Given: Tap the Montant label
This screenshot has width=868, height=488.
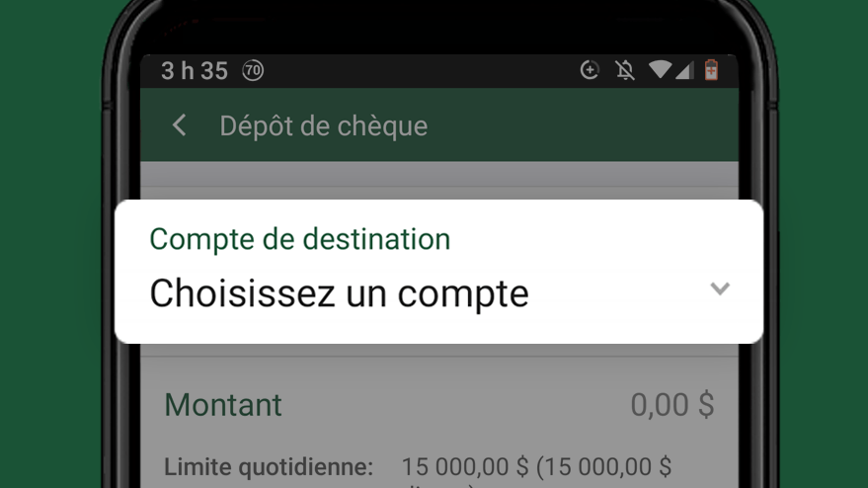Looking at the screenshot, I should 223,405.
